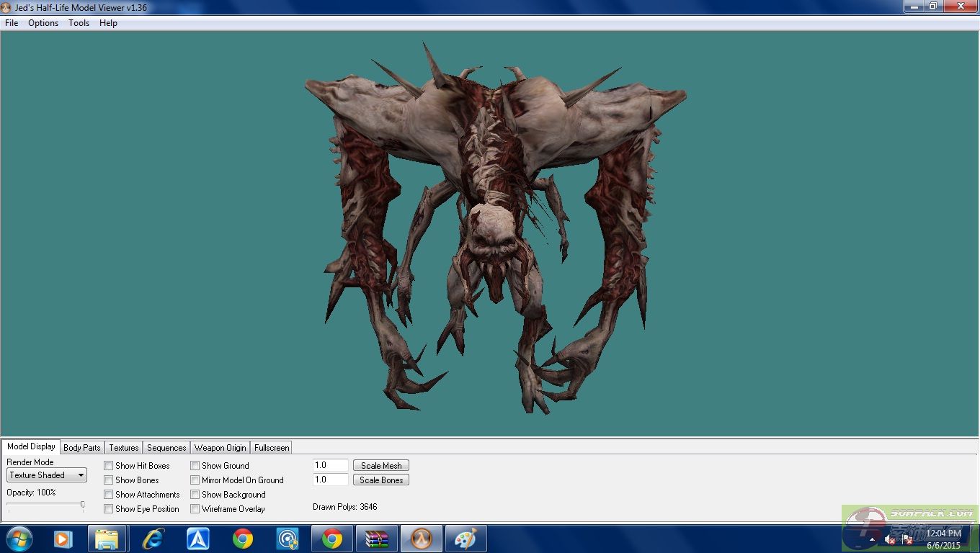The image size is (980, 553).
Task: Enable Show Hit Boxes checkbox
Action: pos(109,466)
